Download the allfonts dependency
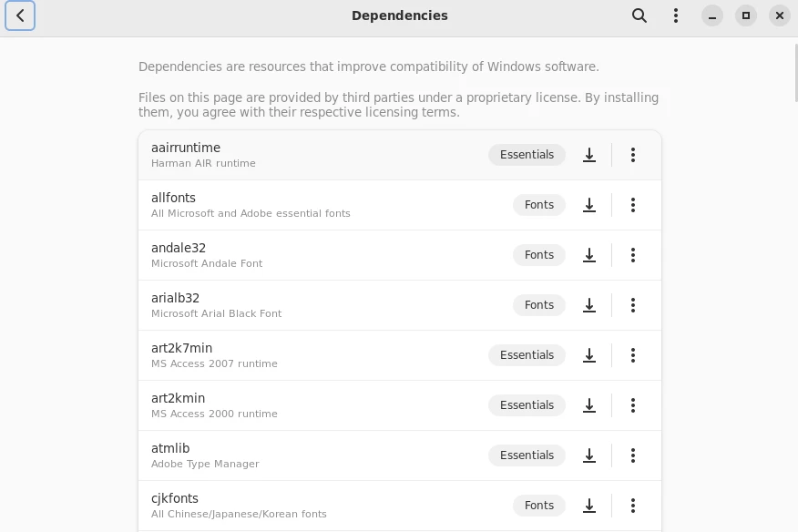This screenshot has width=798, height=532. [x=589, y=205]
